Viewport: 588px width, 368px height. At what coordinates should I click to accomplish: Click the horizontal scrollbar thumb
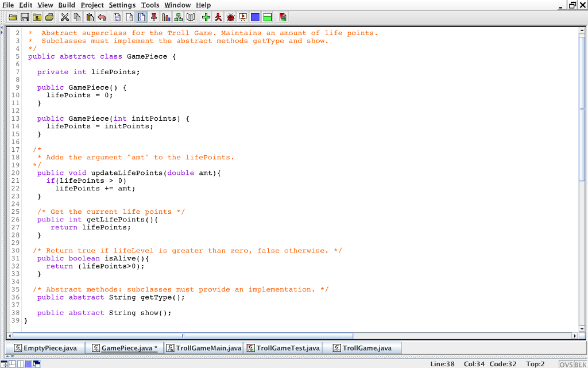[x=183, y=336]
